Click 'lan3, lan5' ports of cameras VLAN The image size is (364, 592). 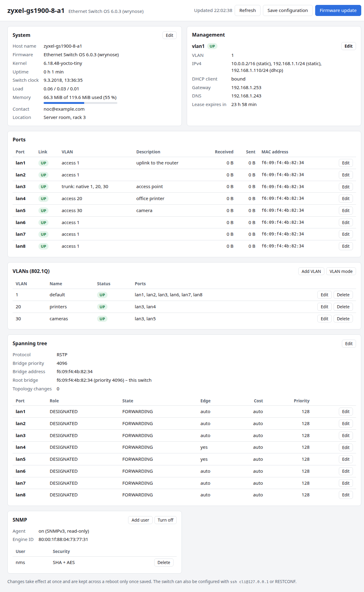tap(145, 319)
